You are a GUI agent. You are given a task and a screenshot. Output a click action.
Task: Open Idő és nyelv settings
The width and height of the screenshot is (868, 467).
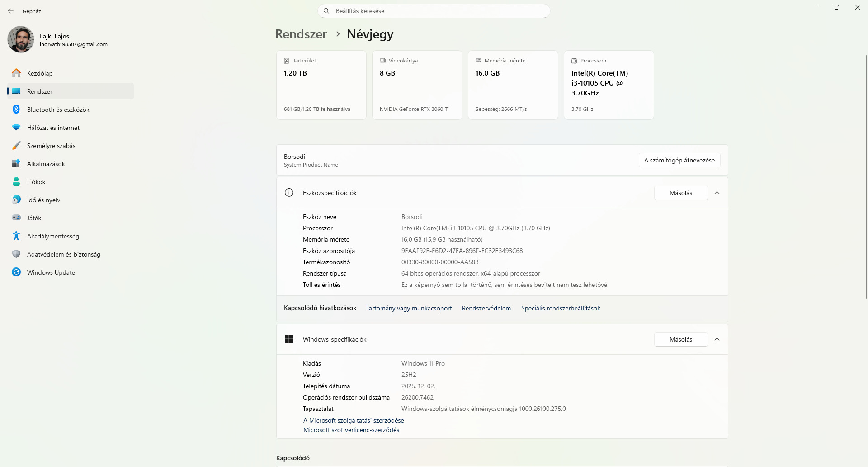[43, 200]
